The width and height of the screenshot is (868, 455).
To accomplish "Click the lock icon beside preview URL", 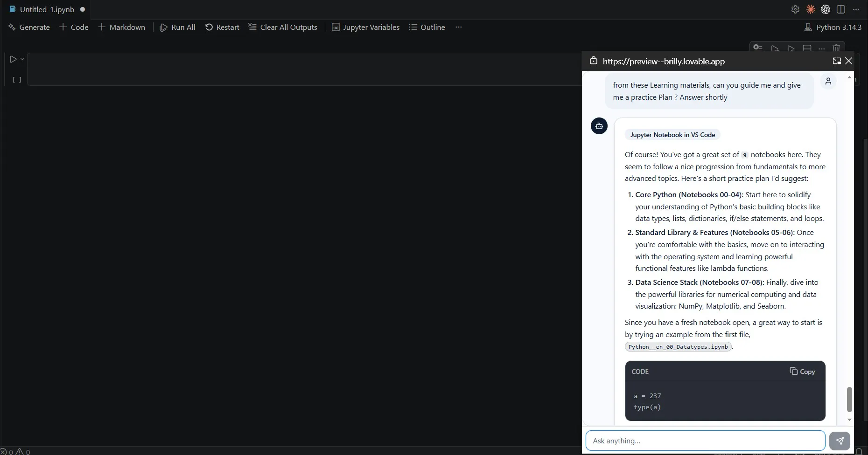I will pyautogui.click(x=594, y=61).
